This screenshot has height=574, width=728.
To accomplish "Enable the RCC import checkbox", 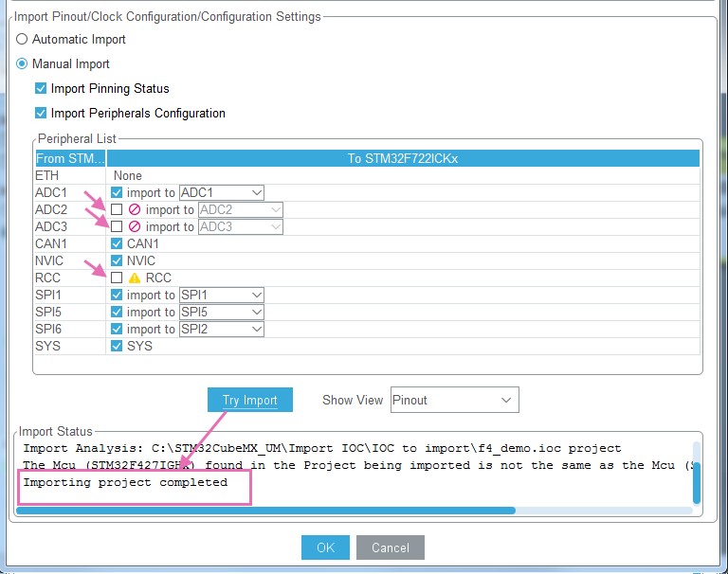I will (x=117, y=278).
